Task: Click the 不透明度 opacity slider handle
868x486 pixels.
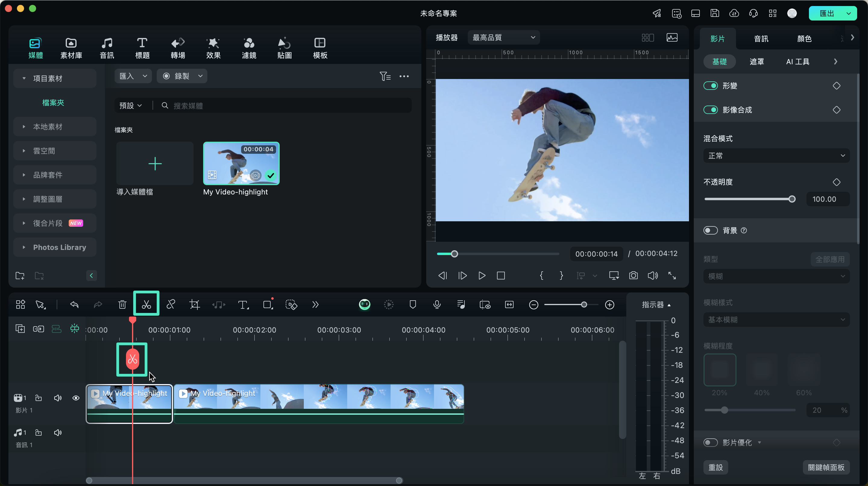Action: click(792, 199)
